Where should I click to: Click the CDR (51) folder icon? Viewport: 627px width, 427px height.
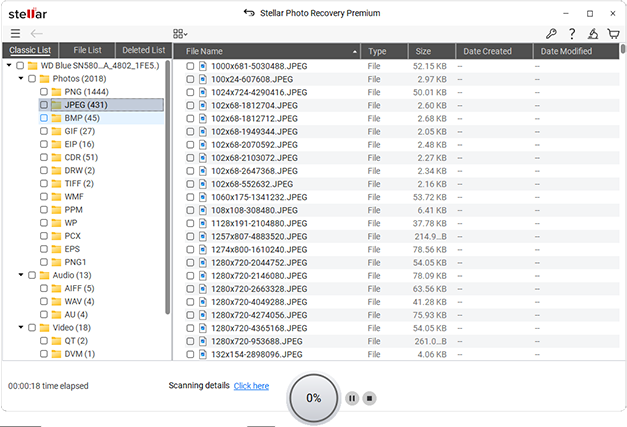coord(56,158)
